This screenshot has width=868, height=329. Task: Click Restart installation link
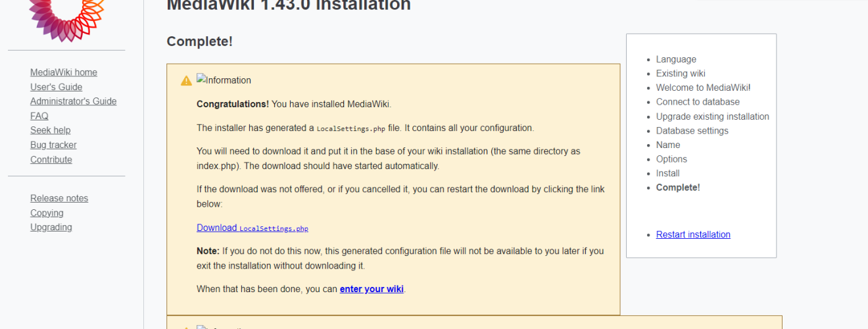point(693,234)
